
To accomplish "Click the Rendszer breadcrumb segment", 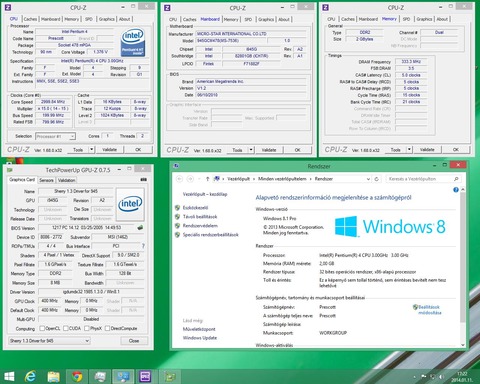I will tap(324, 179).
